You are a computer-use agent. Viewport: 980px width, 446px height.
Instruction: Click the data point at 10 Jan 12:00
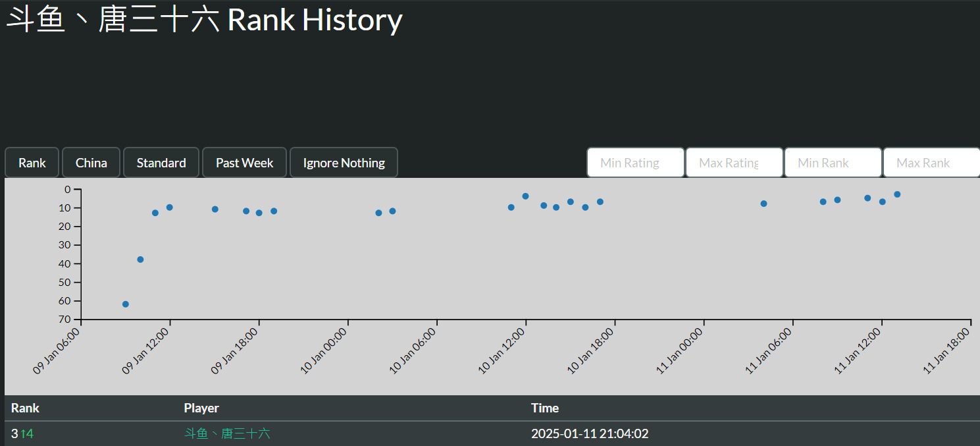[x=525, y=196]
